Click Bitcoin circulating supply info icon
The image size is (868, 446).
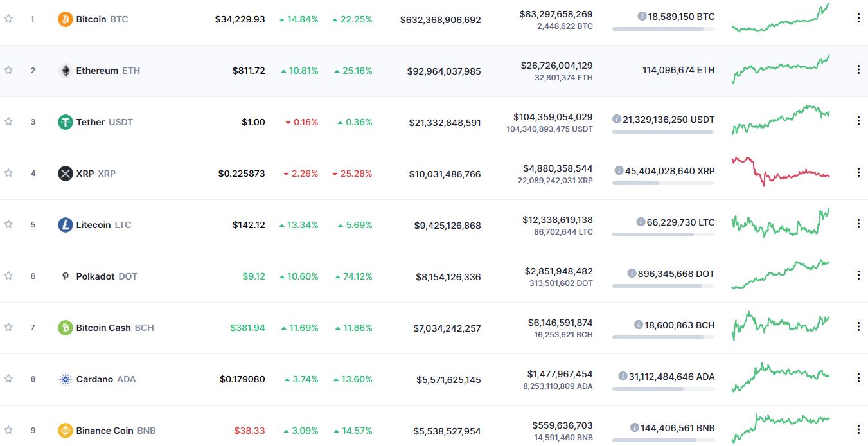click(x=642, y=17)
